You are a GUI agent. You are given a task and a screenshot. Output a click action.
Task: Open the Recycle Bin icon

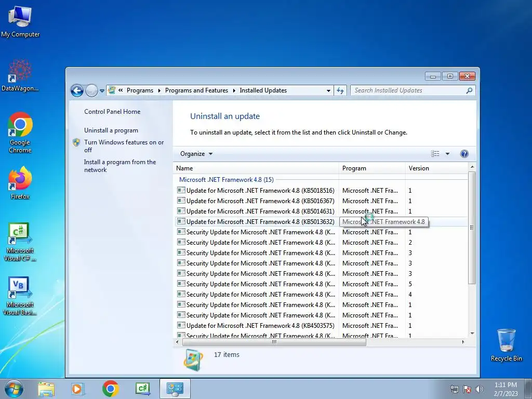click(506, 345)
